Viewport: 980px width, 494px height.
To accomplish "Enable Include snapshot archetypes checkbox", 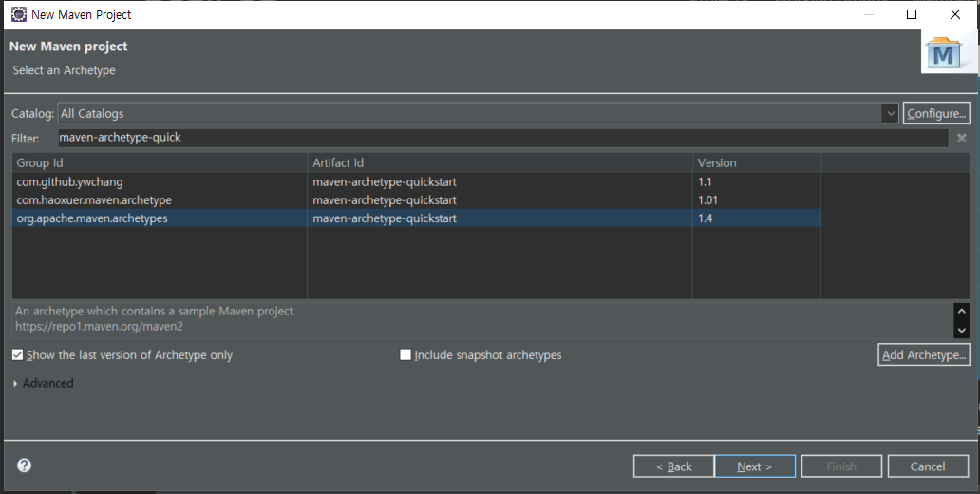I will click(405, 355).
